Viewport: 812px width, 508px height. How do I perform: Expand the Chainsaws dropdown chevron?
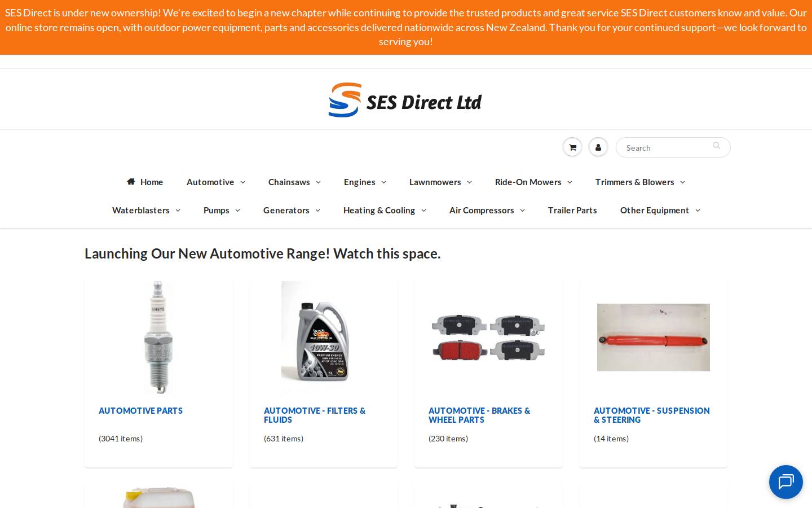pyautogui.click(x=318, y=182)
